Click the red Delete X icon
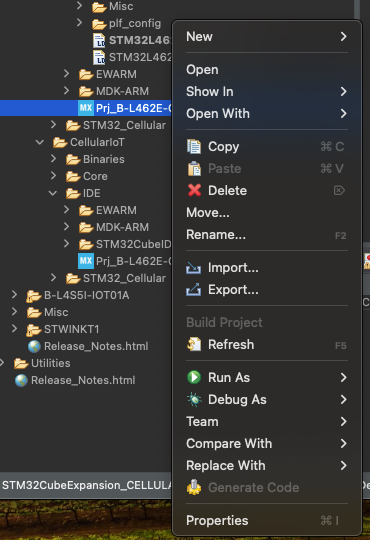This screenshot has width=370, height=540. click(x=194, y=190)
